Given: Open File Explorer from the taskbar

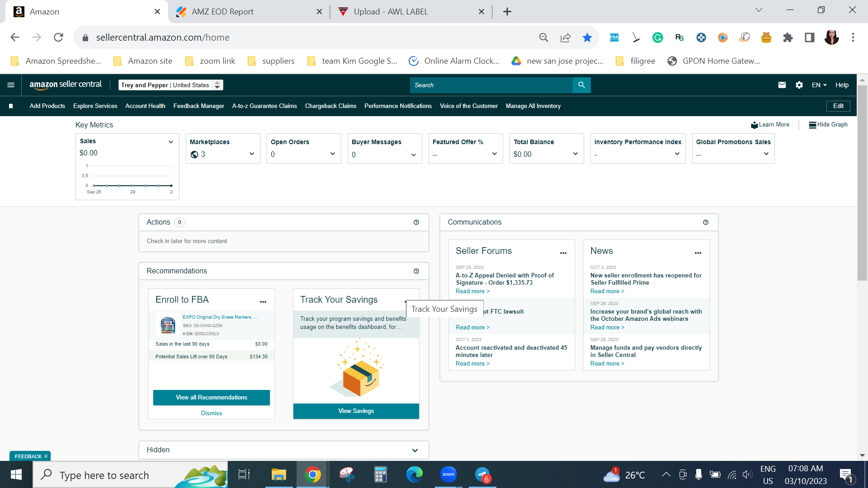Looking at the screenshot, I should (x=279, y=474).
